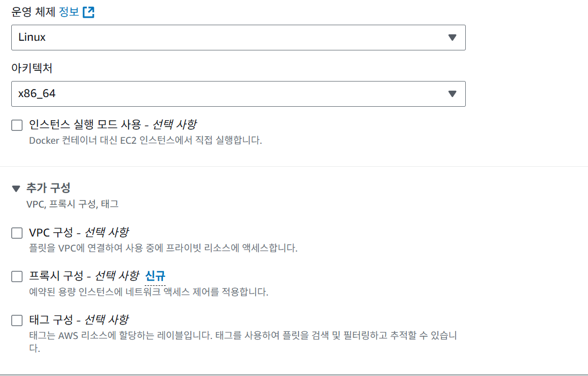Click the arrow icon in the Linux dropdown
The width and height of the screenshot is (588, 376).
click(452, 38)
